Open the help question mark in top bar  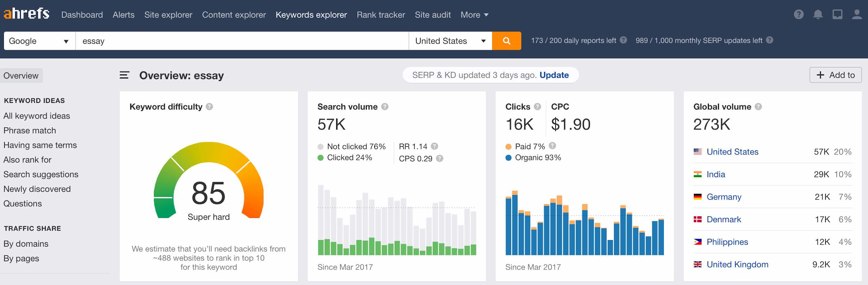[799, 14]
